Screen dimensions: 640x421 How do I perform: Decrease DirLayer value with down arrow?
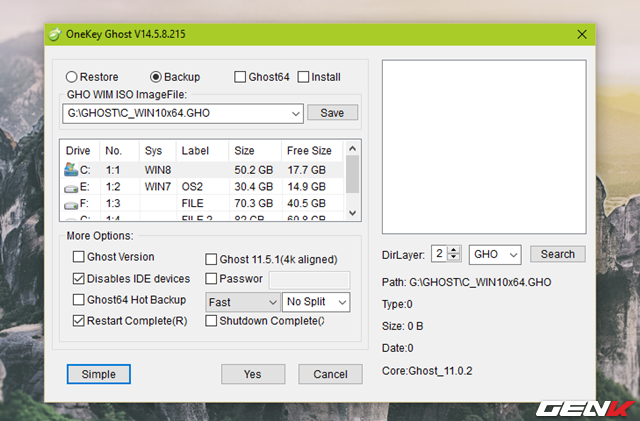tap(453, 258)
